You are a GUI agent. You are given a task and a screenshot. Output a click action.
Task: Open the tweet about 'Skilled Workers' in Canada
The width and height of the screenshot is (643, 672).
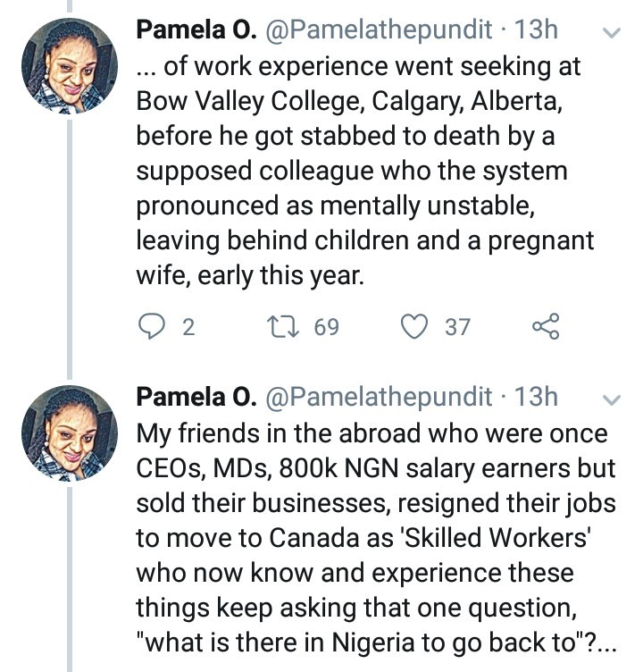pos(376,538)
